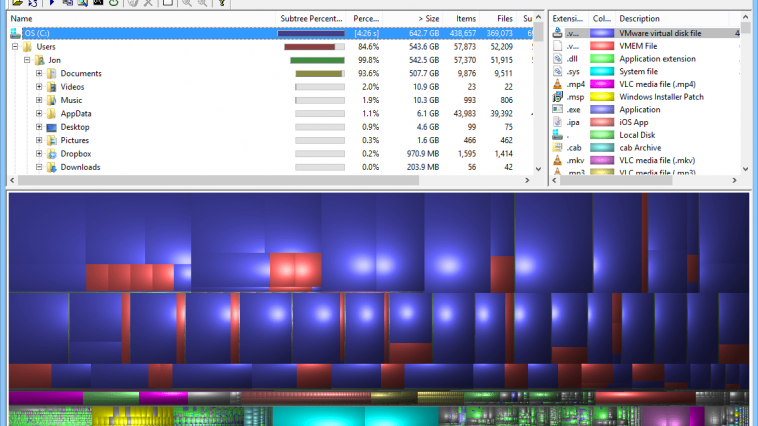Click the red X delete toolbar icon
Viewport: 758px width, 426px height.
click(149, 3)
